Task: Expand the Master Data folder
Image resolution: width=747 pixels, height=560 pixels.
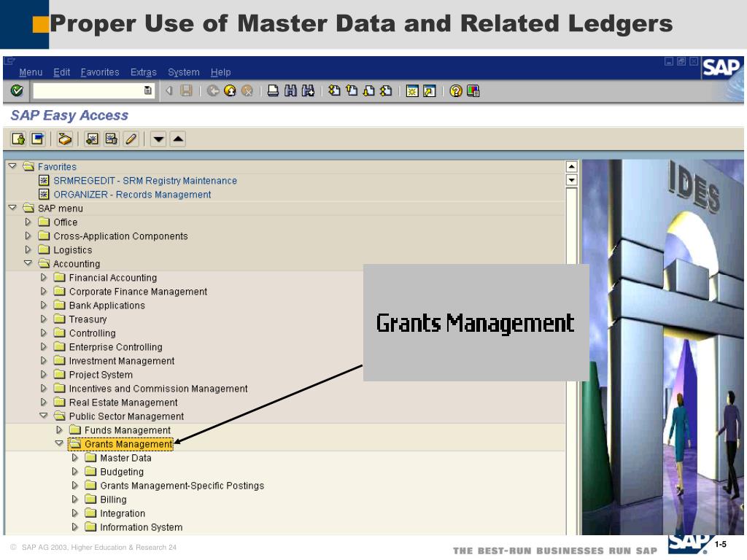Action: tap(75, 457)
